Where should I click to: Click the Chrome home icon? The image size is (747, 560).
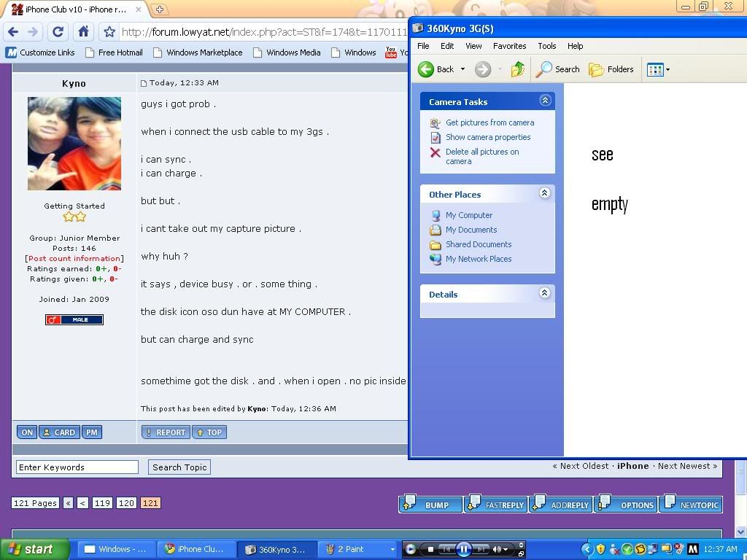click(x=83, y=31)
